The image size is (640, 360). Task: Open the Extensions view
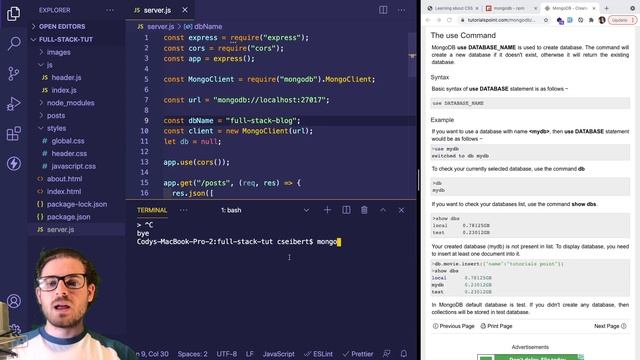[13, 133]
